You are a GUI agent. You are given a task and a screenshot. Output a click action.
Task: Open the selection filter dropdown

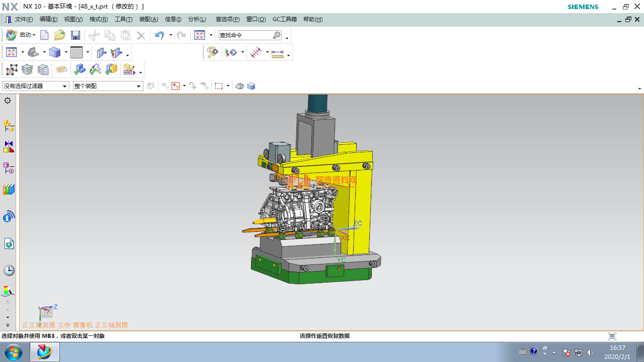(x=36, y=86)
